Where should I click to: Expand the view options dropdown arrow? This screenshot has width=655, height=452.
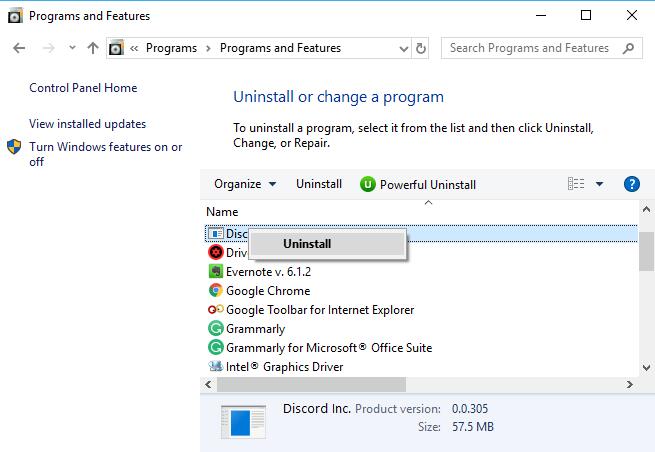[599, 184]
